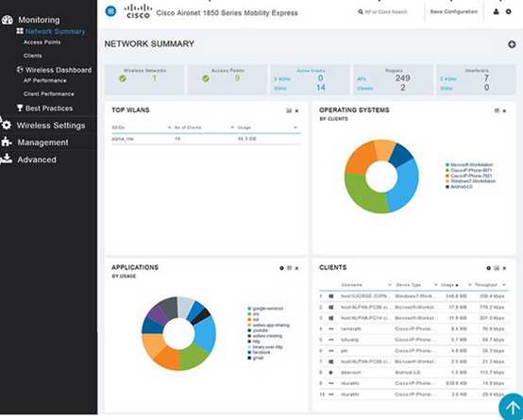The width and height of the screenshot is (523, 420).
Task: Toggle the webex-app-sharing legend entry
Action: (x=268, y=325)
